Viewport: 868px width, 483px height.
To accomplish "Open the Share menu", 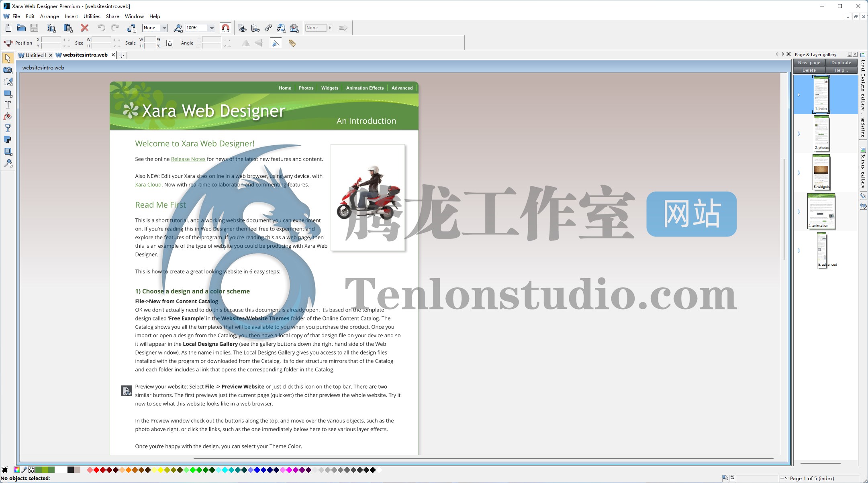I will (x=112, y=16).
